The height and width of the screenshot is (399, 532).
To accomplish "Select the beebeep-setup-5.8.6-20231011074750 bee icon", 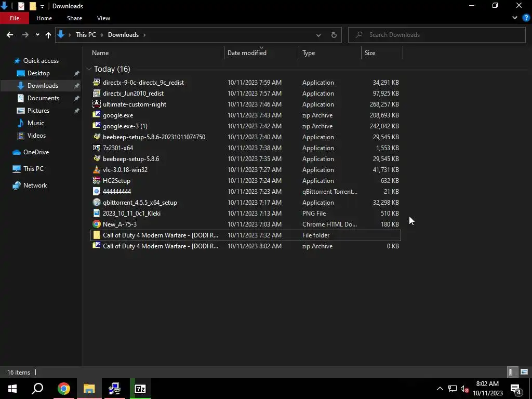I will (x=97, y=137).
